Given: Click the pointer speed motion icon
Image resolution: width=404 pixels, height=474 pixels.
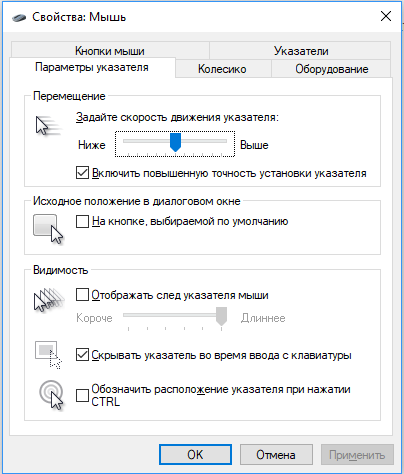Looking at the screenshot, I should tap(48, 126).
